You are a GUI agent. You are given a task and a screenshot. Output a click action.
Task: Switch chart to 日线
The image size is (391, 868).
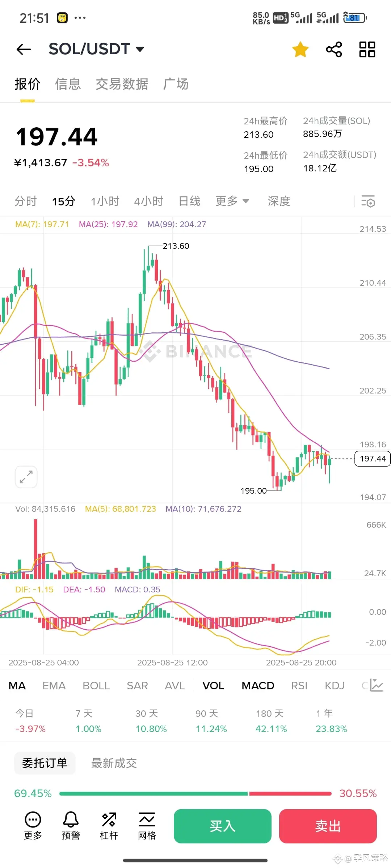(189, 201)
